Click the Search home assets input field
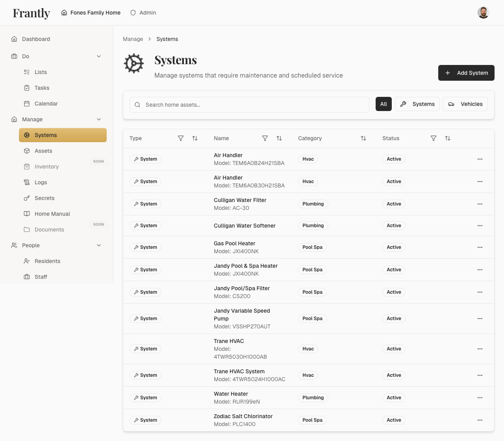Screen dimensions: 504x441 click(x=249, y=105)
